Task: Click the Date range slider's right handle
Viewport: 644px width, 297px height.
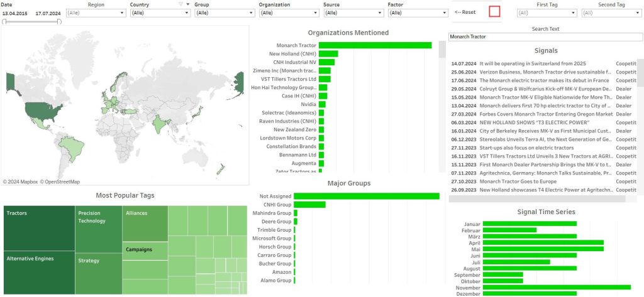Action: 60,21
